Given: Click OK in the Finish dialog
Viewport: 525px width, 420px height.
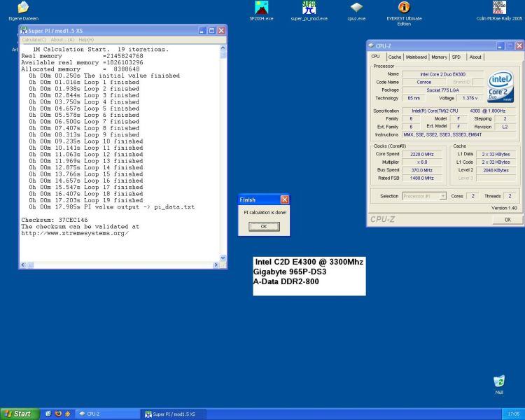Looking at the screenshot, I should [x=264, y=226].
